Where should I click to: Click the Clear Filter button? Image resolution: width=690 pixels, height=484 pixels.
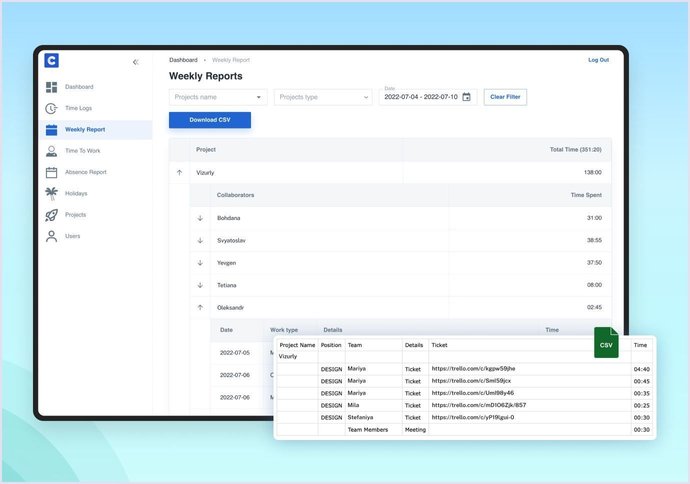coord(505,97)
